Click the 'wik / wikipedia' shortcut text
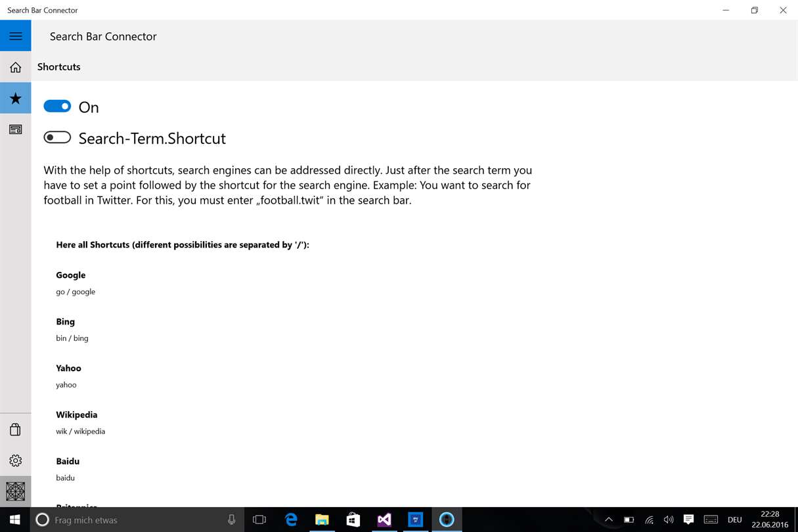This screenshot has width=798, height=532. (81, 432)
